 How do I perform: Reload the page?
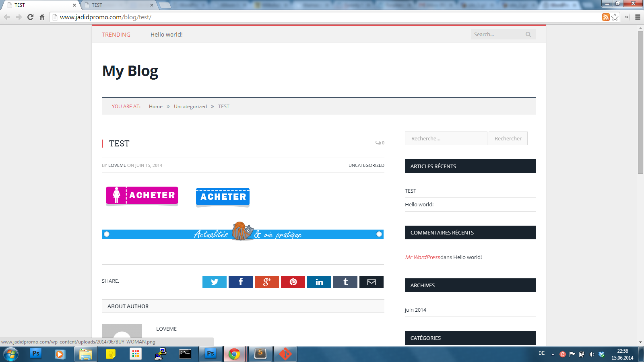(x=30, y=17)
